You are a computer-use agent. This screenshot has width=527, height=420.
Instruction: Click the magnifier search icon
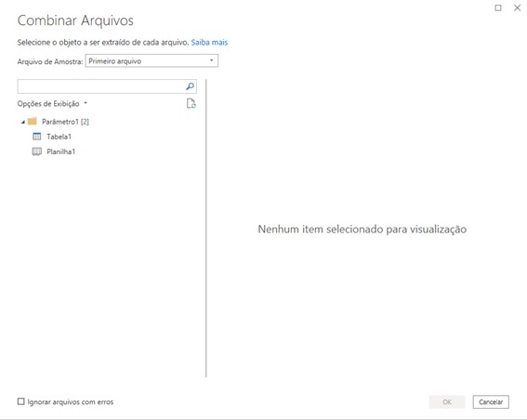tap(190, 86)
